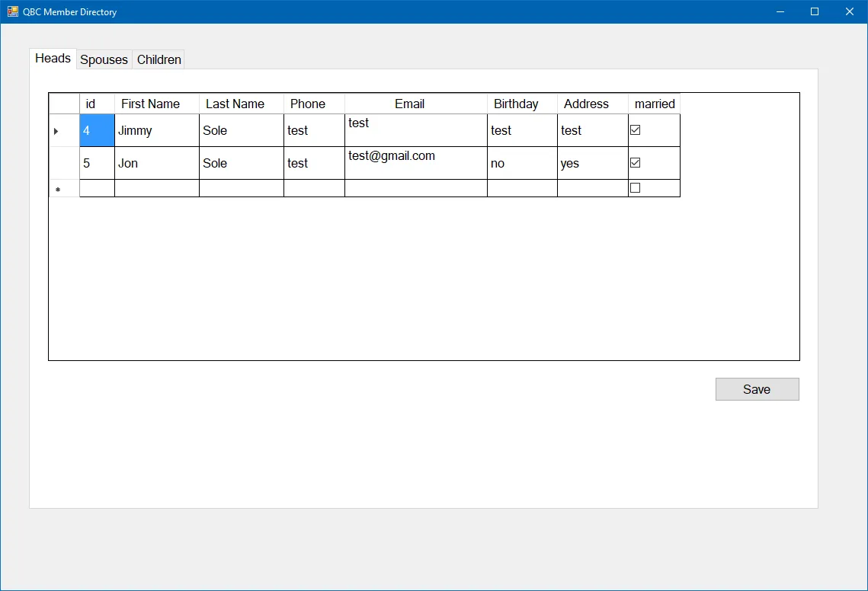
Task: Click the empty First Name cell in new row
Action: [x=157, y=188]
